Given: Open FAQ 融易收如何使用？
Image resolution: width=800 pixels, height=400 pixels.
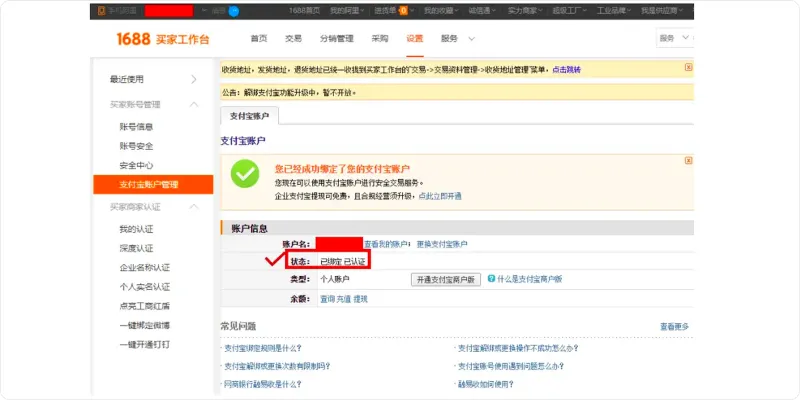Looking at the screenshot, I should (x=486, y=384).
